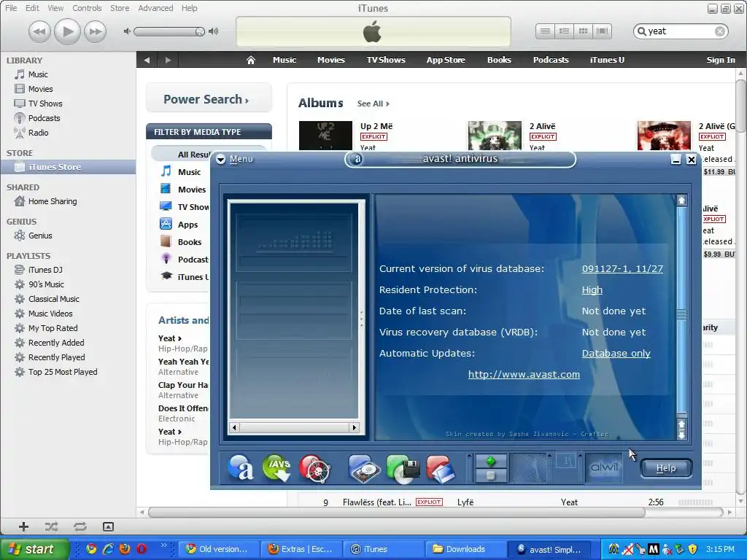The height and width of the screenshot is (560, 747).
Task: Click the iTunes mute speaker icon
Action: pos(127,31)
